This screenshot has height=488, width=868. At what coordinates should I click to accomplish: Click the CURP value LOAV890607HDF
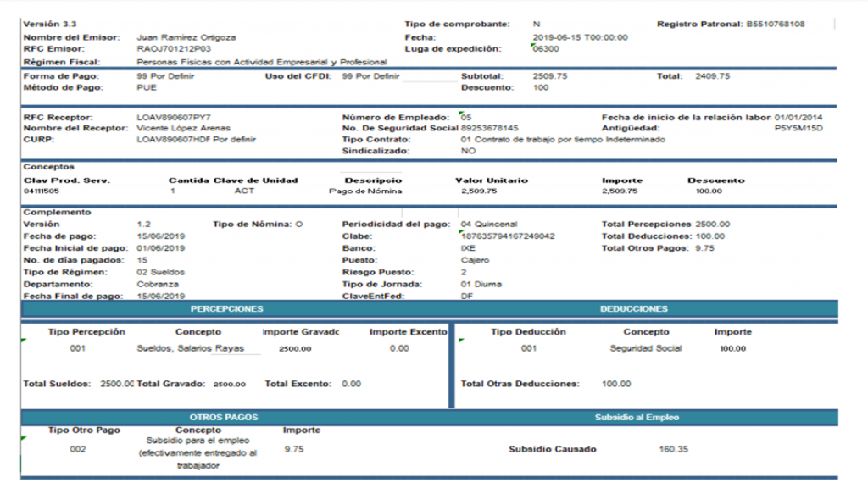(x=174, y=139)
